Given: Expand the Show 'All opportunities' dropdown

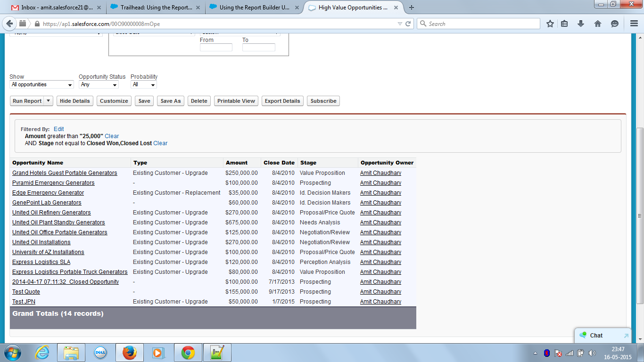Looking at the screenshot, I should [x=41, y=85].
